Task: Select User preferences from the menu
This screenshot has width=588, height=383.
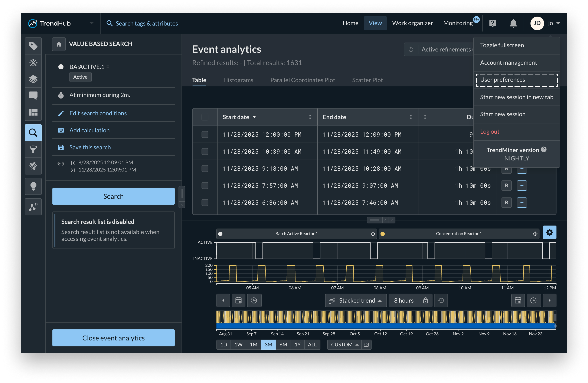Action: tap(503, 79)
